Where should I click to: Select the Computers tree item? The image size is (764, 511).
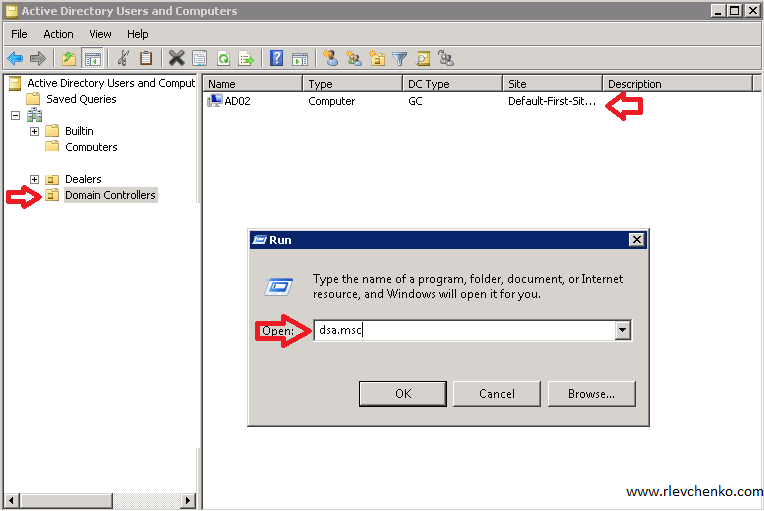[91, 147]
